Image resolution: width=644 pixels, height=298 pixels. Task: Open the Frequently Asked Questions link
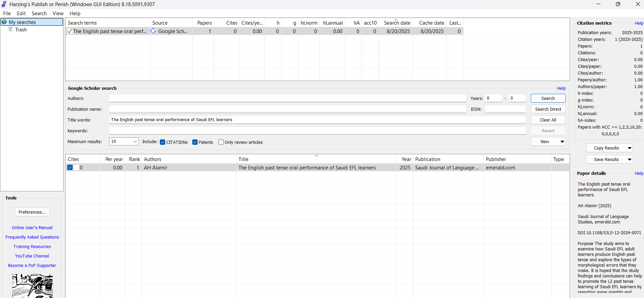[32, 237]
